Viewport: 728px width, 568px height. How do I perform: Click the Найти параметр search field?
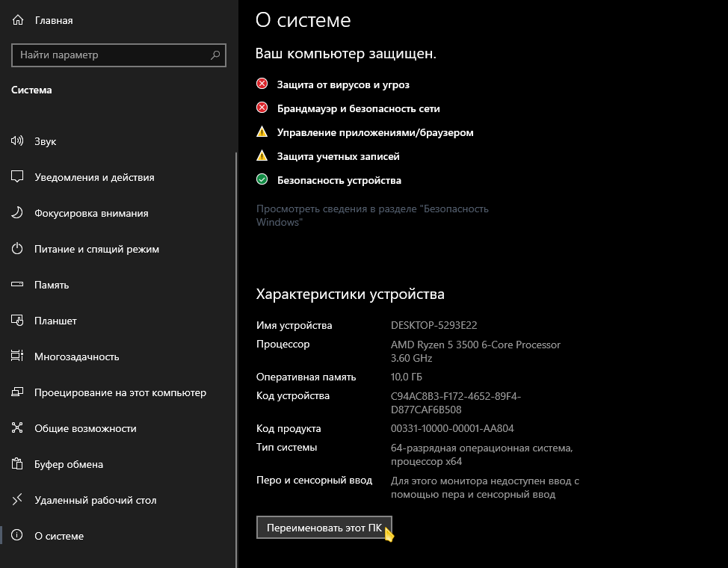[x=118, y=55]
